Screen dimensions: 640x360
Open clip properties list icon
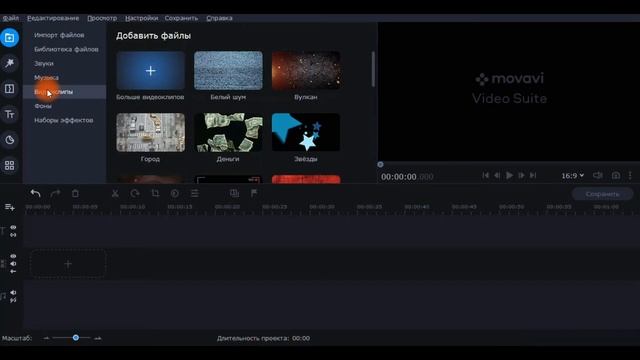point(195,193)
